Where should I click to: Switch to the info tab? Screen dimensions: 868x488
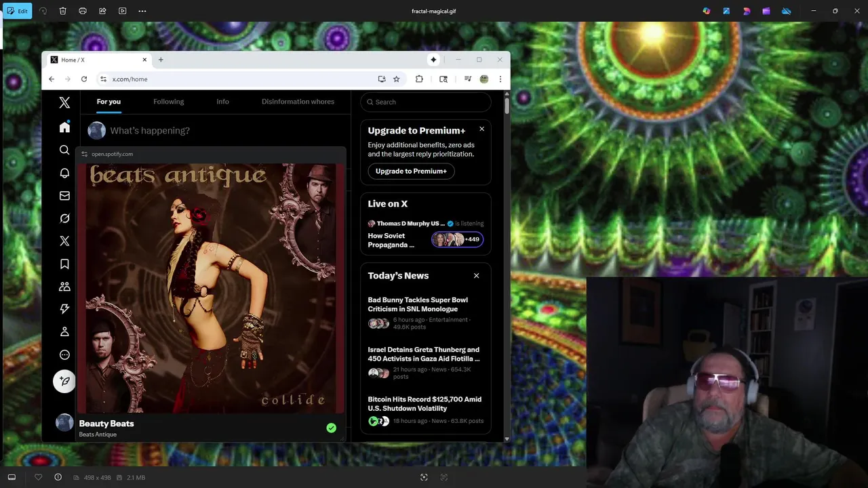pyautogui.click(x=222, y=102)
